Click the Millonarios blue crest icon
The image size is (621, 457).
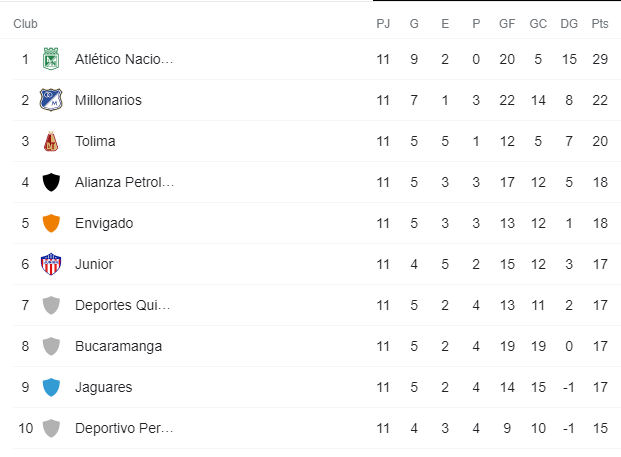[x=51, y=100]
